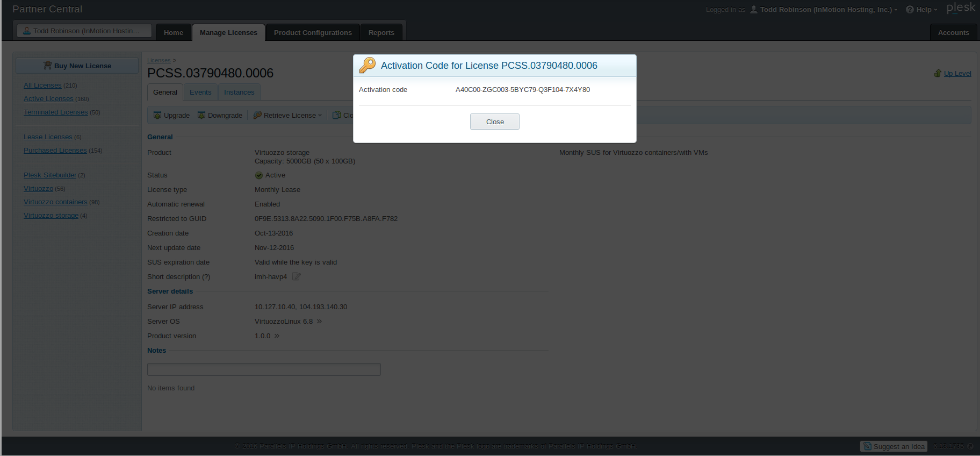Click the Retrieve License key icon
This screenshot has height=456, width=980.
click(x=257, y=115)
